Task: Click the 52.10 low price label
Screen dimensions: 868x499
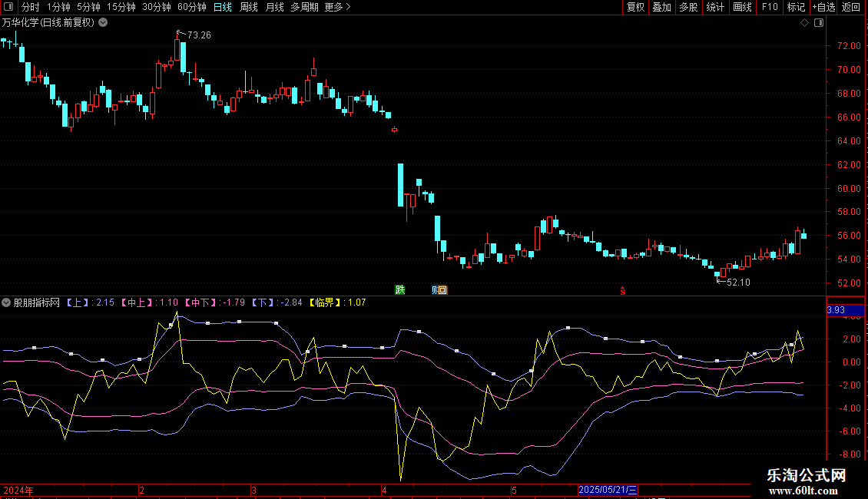Action: [738, 283]
